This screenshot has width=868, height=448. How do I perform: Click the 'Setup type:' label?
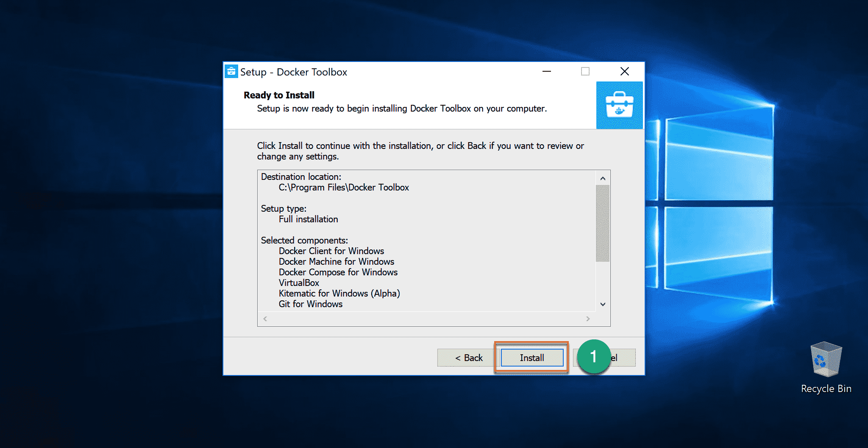284,209
